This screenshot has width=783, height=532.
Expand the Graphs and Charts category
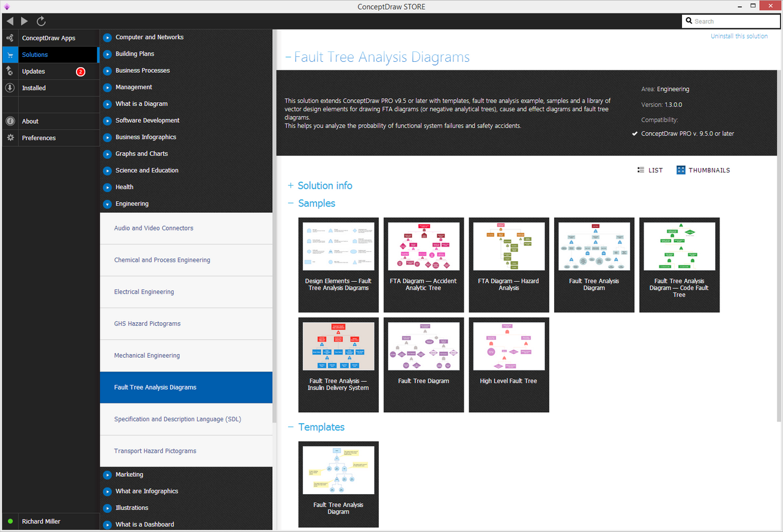(x=108, y=154)
